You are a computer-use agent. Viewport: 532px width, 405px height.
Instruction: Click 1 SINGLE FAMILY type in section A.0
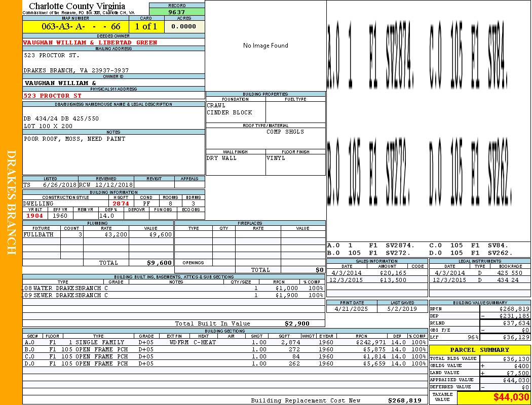tap(96, 342)
